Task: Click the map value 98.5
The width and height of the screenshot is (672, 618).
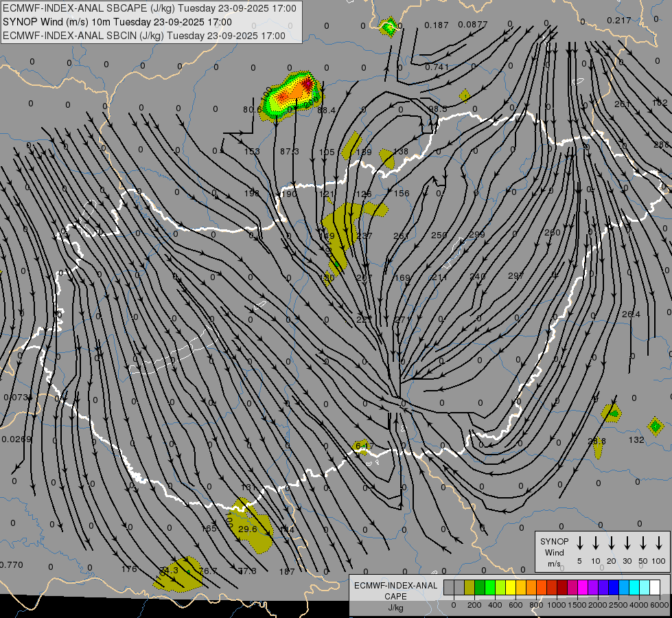Action: pos(437,109)
